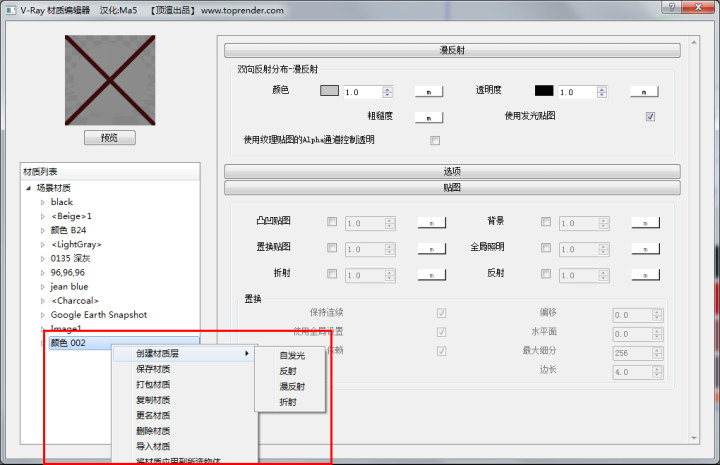Open the 粗糙度 'm' map button
Image resolution: width=720 pixels, height=465 pixels.
pos(429,116)
